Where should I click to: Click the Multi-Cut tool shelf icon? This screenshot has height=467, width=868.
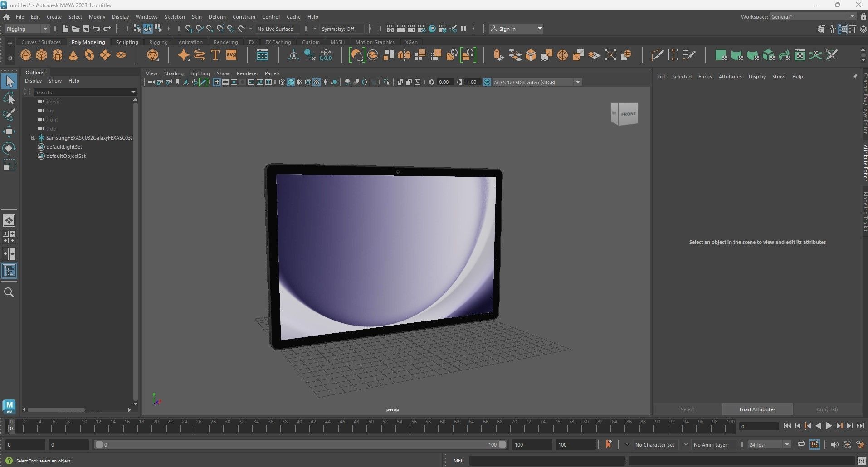pos(657,55)
